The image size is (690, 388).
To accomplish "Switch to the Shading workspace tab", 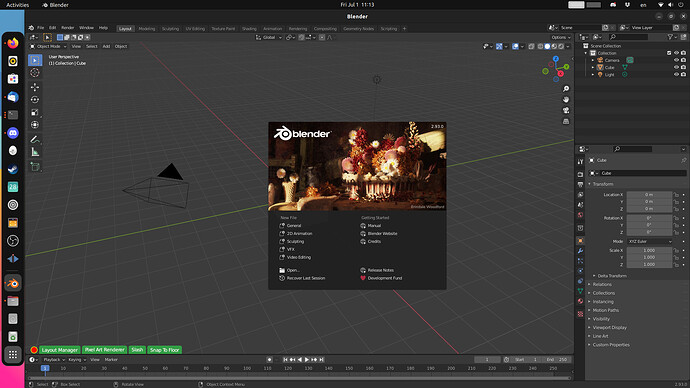I will [249, 29].
